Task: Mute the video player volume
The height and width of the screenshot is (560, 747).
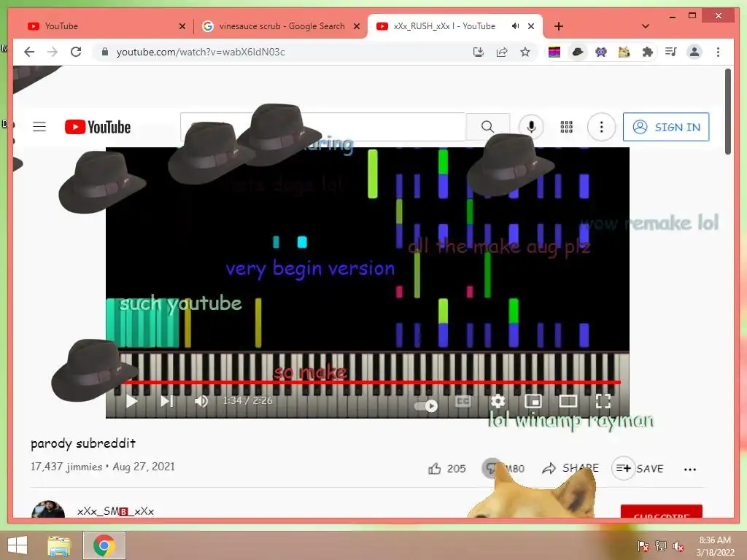Action: tap(201, 401)
